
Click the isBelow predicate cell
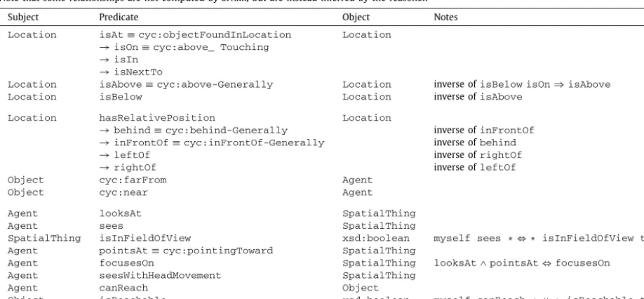coord(121,97)
